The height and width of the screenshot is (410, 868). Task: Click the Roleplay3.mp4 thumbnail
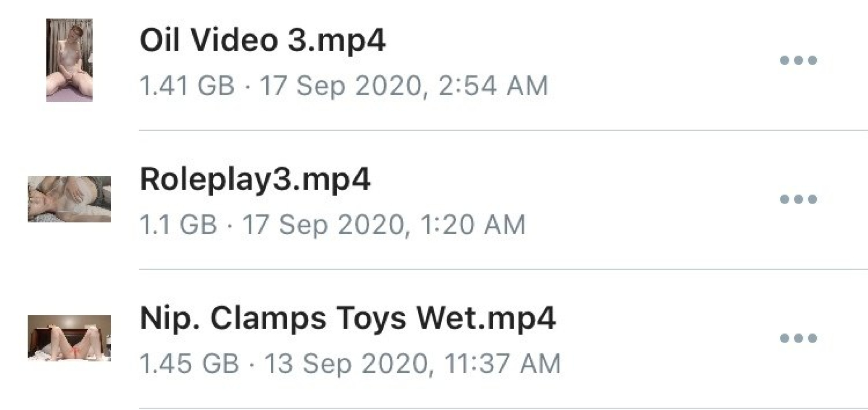[69, 199]
